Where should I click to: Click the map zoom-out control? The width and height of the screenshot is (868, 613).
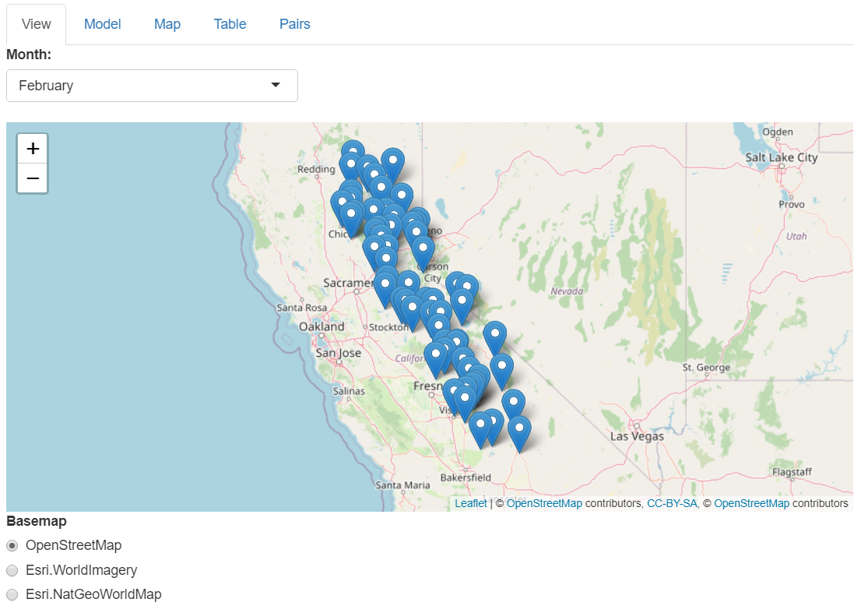(32, 178)
